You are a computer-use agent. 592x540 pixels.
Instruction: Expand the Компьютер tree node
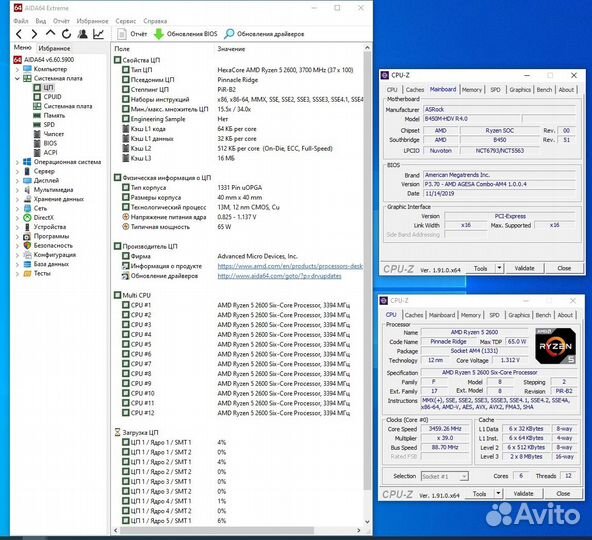(17, 69)
